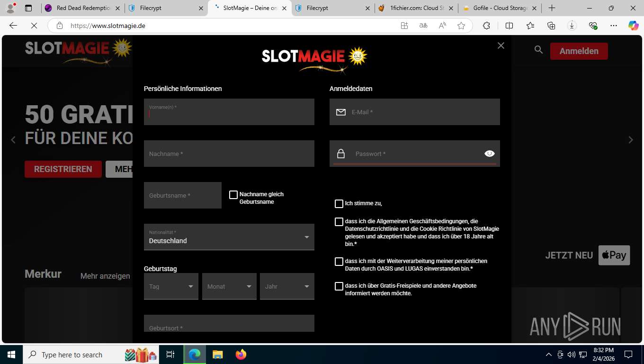Click into the Geburtsname field

[x=183, y=195]
